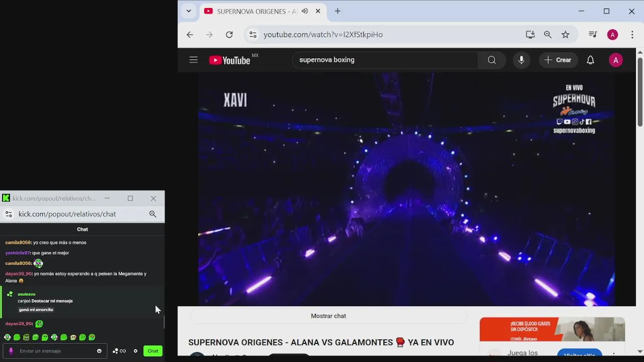Go forward in Chrome history
644x362 pixels.
[209, 35]
